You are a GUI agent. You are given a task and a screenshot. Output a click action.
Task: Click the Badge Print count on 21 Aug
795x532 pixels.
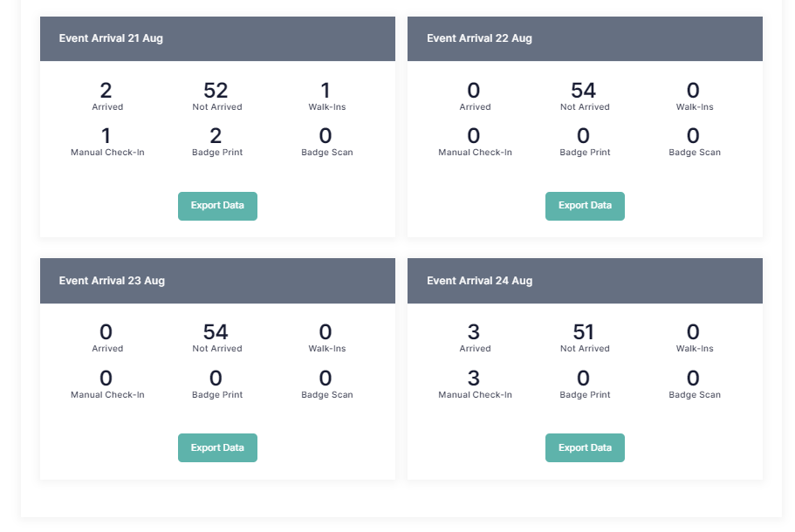click(x=216, y=137)
